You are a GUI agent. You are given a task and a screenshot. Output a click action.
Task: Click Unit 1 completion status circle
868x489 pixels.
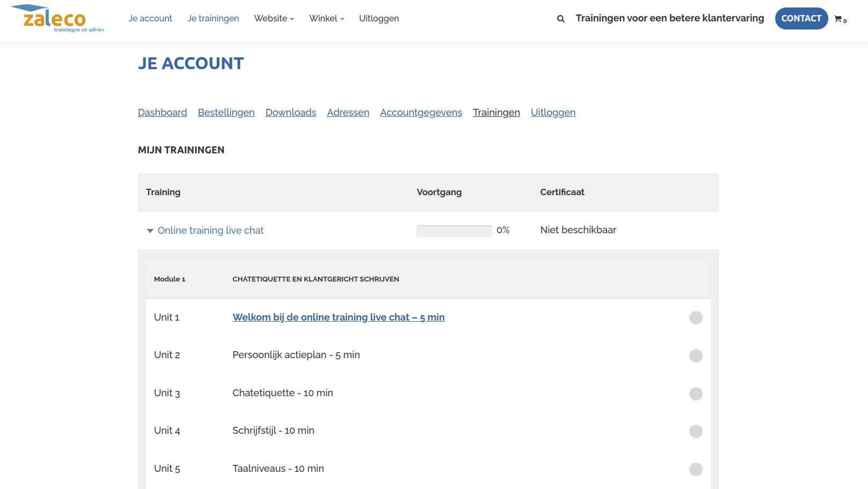696,318
